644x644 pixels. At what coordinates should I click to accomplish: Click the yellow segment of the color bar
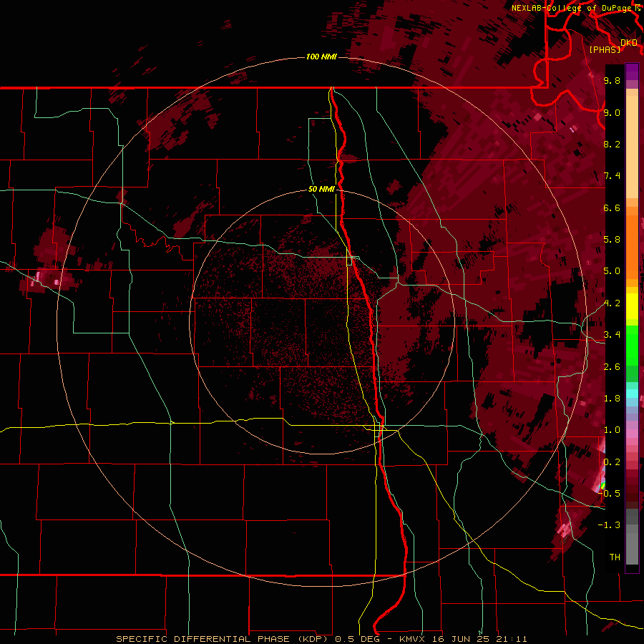(632, 306)
